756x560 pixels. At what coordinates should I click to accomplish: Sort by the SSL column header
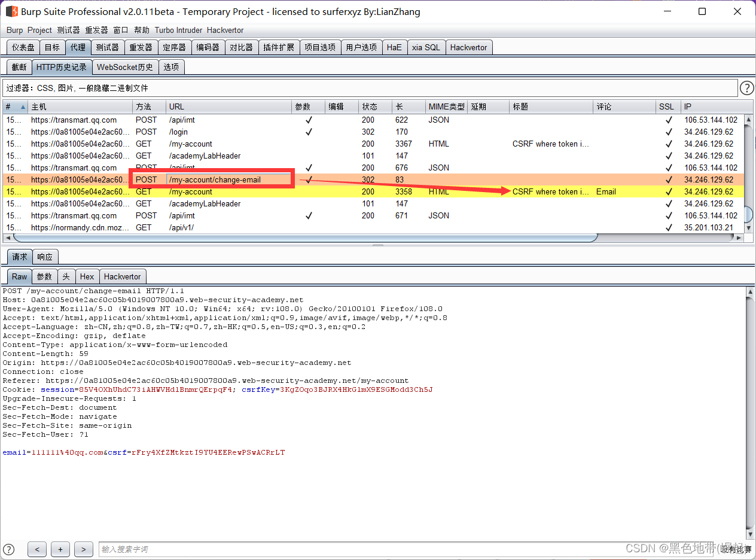point(668,106)
